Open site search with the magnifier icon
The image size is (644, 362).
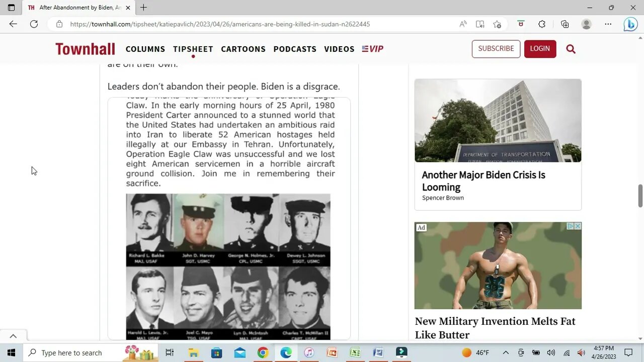coord(571,49)
